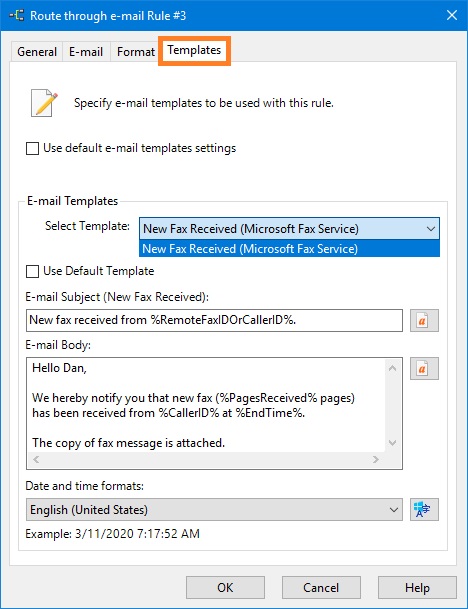Expand the Select Template dropdown arrow
Viewport: 468px width, 609px height.
(x=430, y=229)
